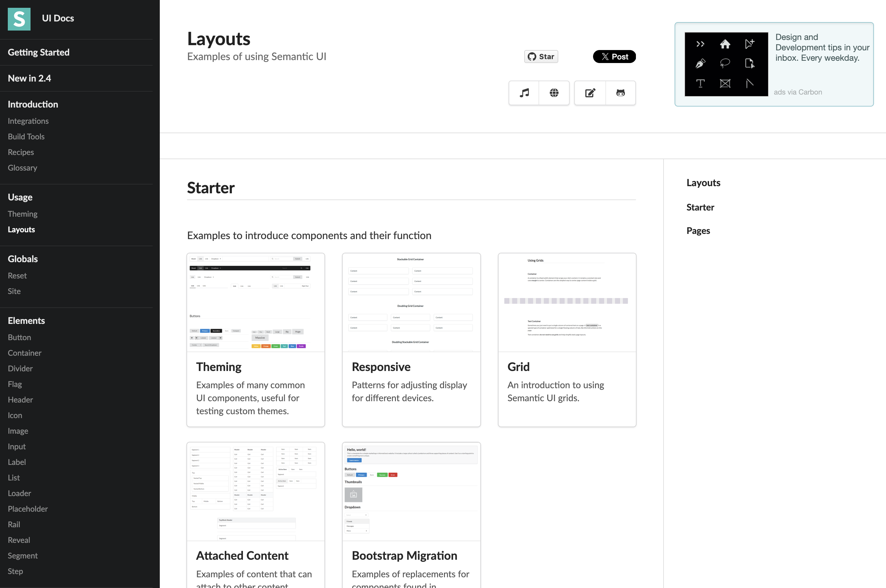Open the Theming layout preview thumbnail

tap(256, 303)
